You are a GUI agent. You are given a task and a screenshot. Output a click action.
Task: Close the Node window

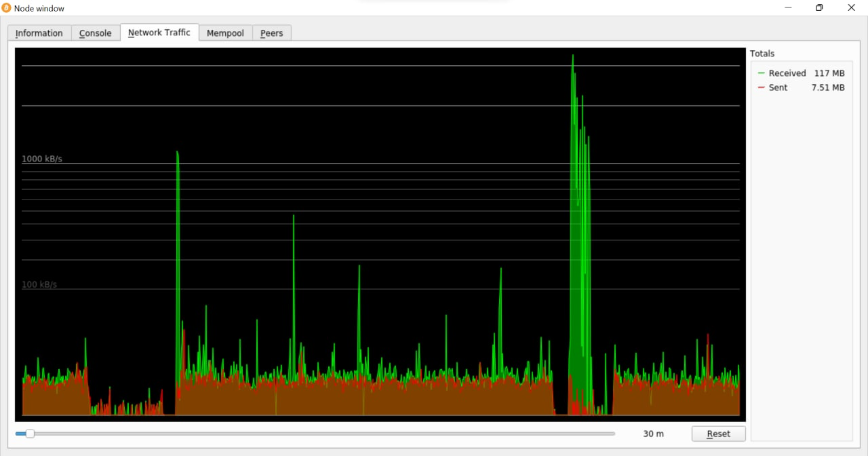[852, 8]
